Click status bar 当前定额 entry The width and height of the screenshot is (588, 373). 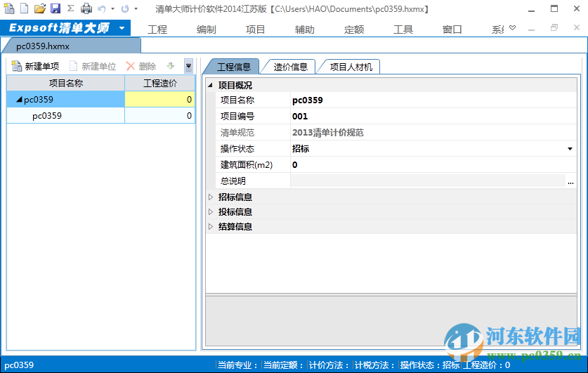point(283,365)
